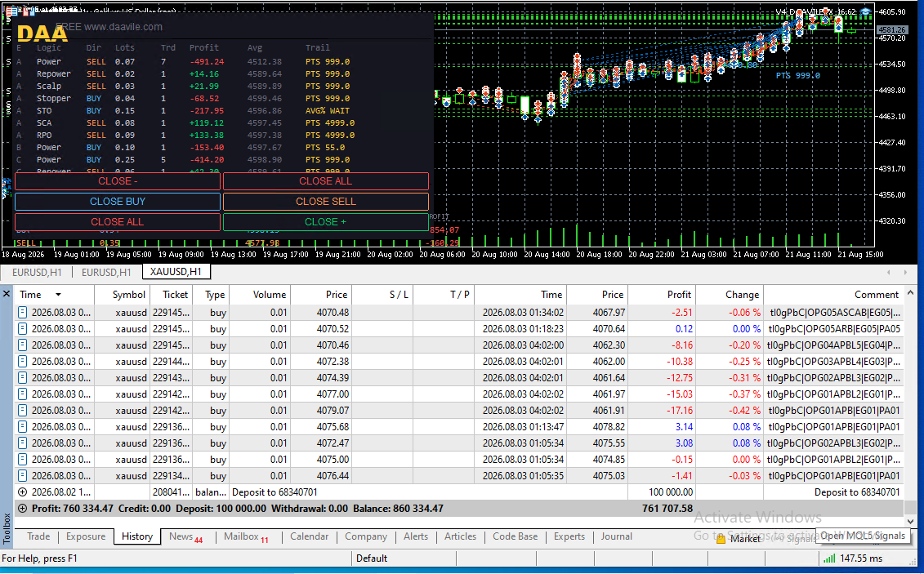Open the Experts tab
This screenshot has width=924, height=574.
(569, 536)
